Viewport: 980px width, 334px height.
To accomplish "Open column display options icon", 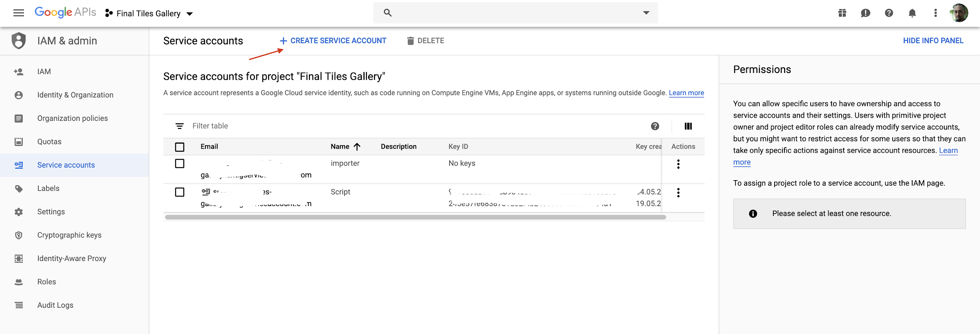I will [688, 126].
